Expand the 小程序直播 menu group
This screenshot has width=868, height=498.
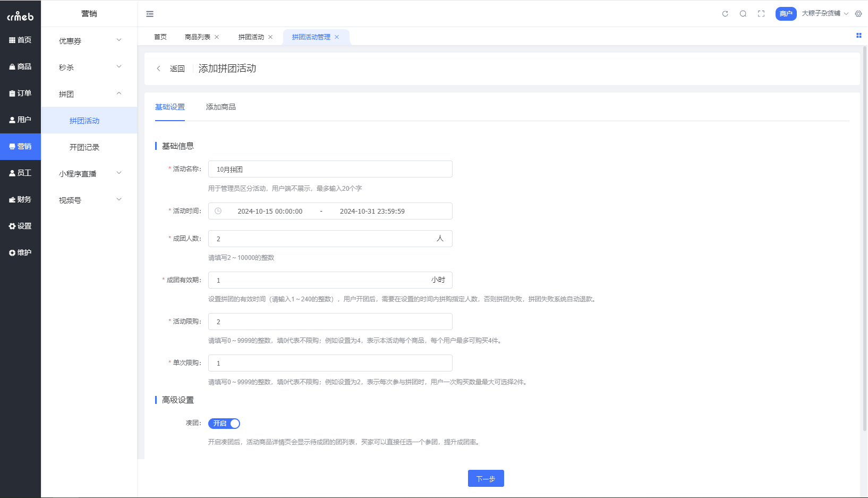point(88,173)
